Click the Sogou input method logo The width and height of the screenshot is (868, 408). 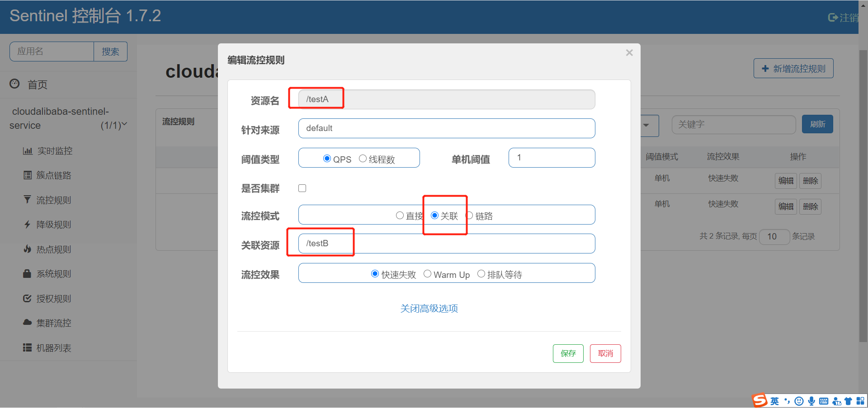click(759, 400)
